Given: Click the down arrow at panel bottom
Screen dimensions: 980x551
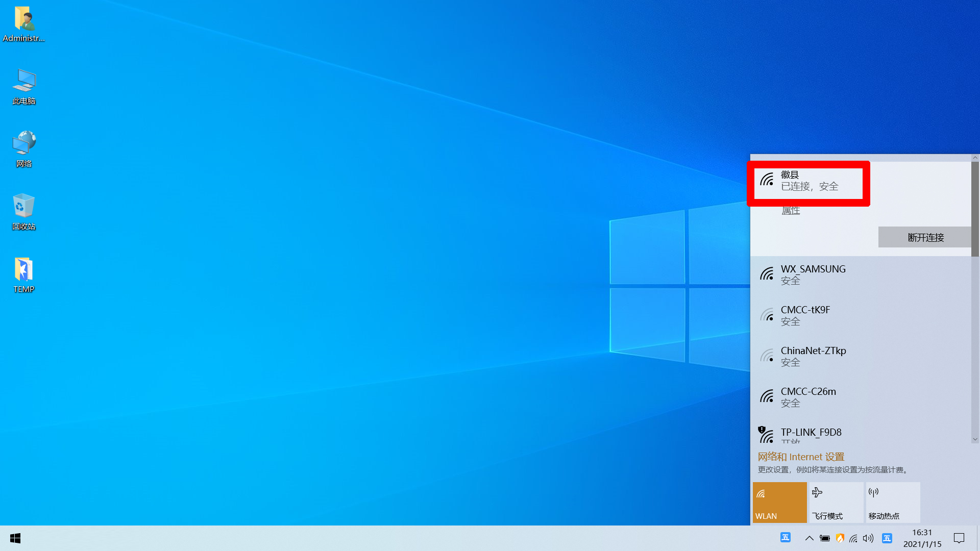Looking at the screenshot, I should click(975, 439).
